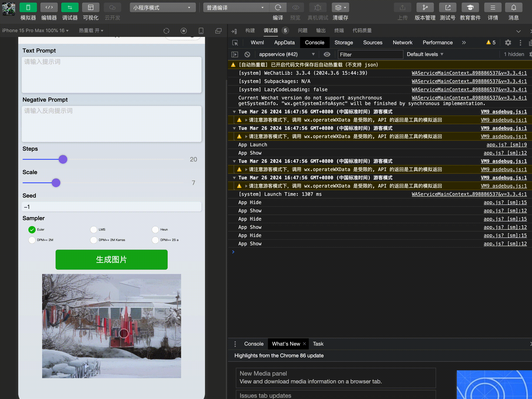Collapse the debugger panel with the down chevron
This screenshot has width=532, height=399.
[x=519, y=31]
